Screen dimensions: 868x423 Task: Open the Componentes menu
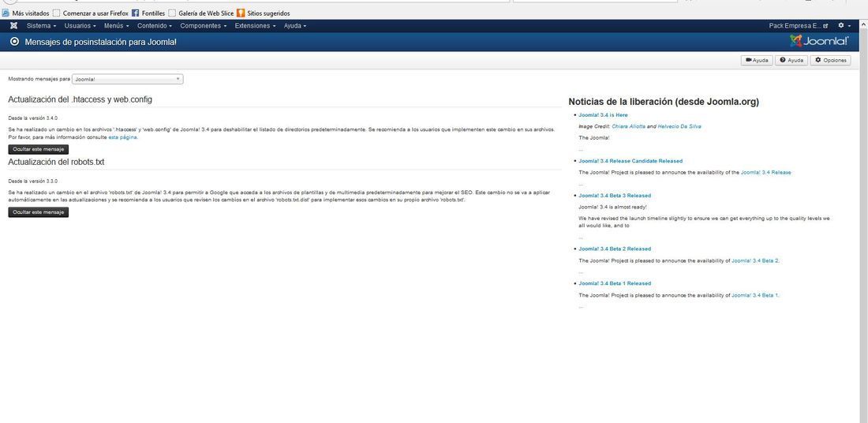pyautogui.click(x=203, y=25)
